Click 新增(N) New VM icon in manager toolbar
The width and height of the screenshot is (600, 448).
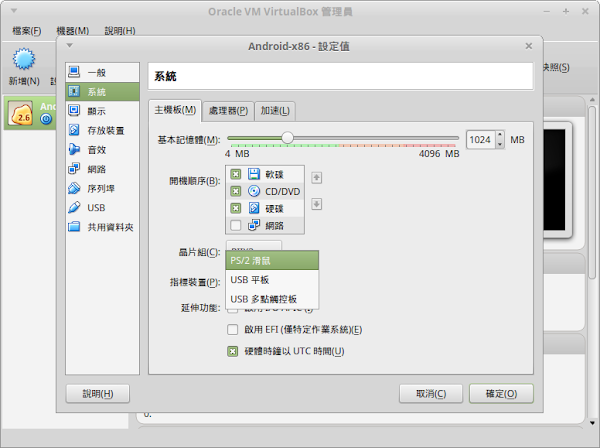24,59
